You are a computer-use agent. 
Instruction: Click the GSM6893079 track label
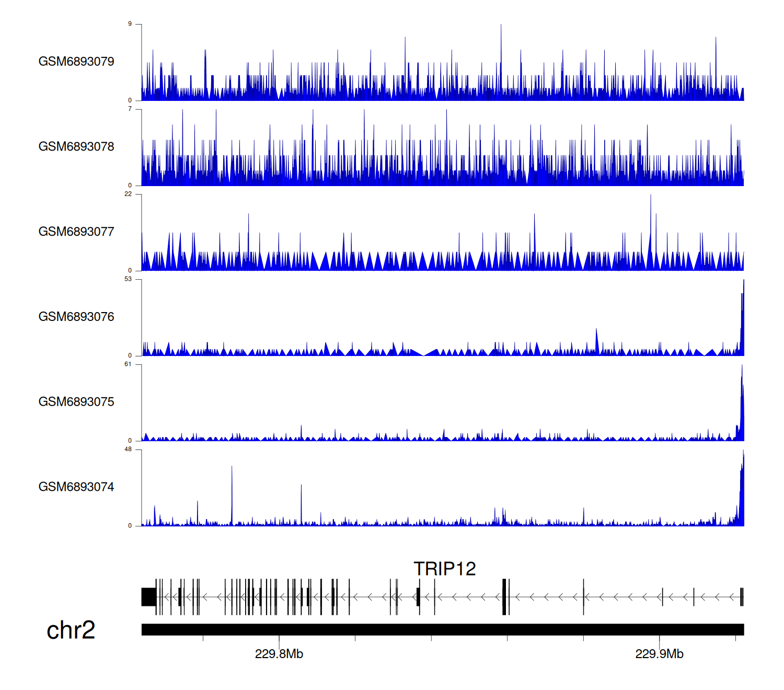click(76, 62)
